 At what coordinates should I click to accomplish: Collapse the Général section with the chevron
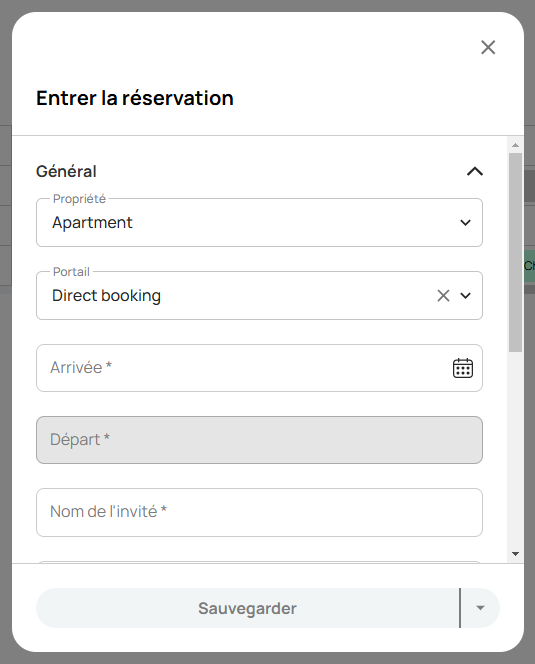point(475,172)
